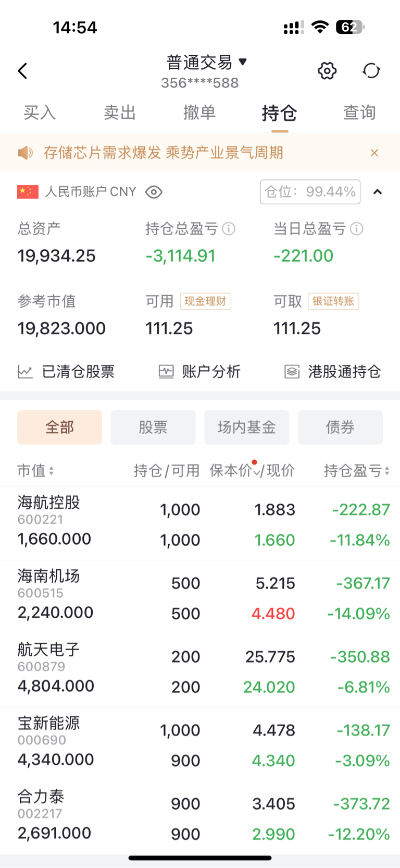This screenshot has width=400, height=868.
Task: Filter holdings by 股票
Action: (153, 427)
